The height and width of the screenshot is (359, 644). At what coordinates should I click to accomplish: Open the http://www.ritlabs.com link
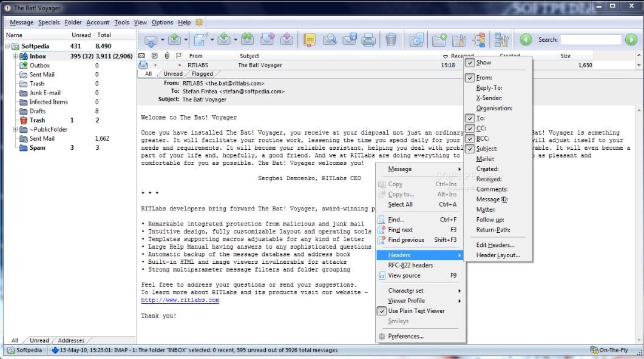[x=180, y=300]
